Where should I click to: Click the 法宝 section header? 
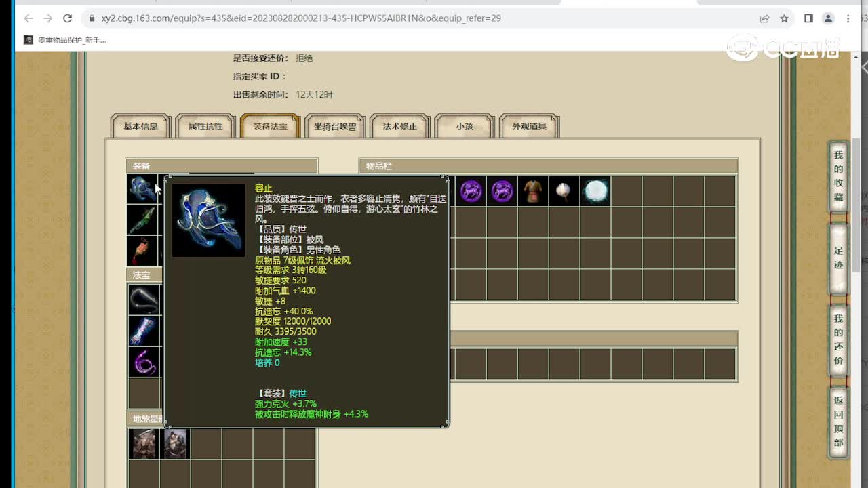143,274
